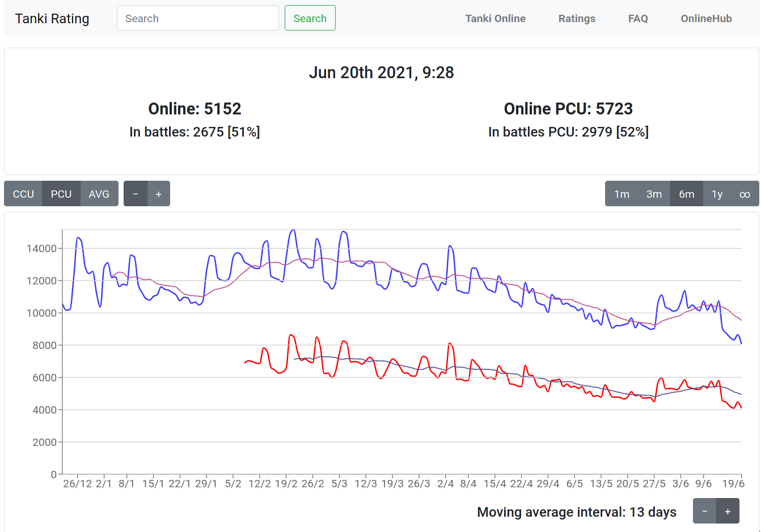Click the Tanki Rating brand logo
The height and width of the screenshot is (532, 761).
[x=52, y=19]
